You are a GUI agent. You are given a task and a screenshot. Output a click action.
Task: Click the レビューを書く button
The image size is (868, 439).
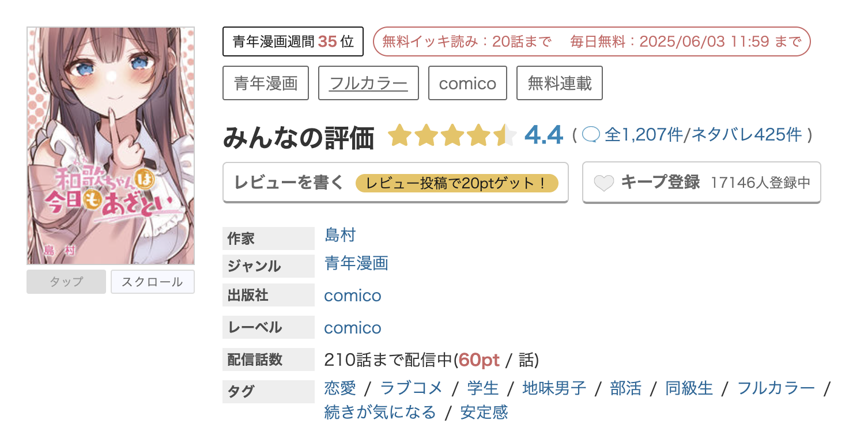click(288, 182)
